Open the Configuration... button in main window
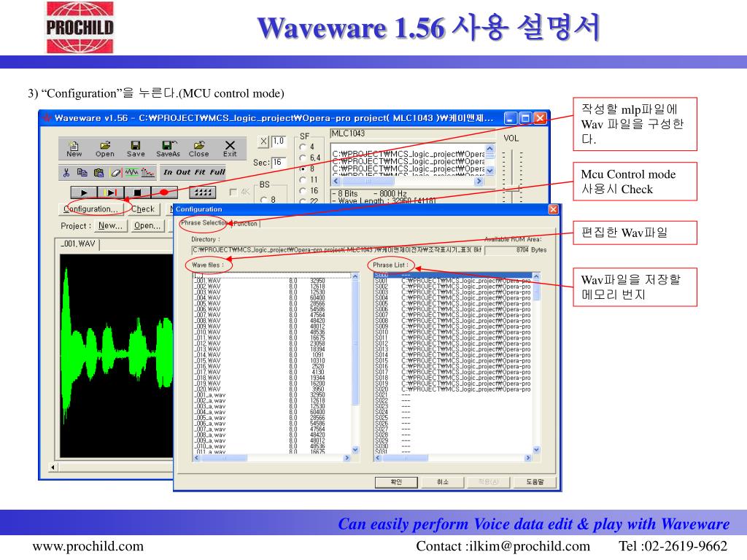 tap(90, 209)
